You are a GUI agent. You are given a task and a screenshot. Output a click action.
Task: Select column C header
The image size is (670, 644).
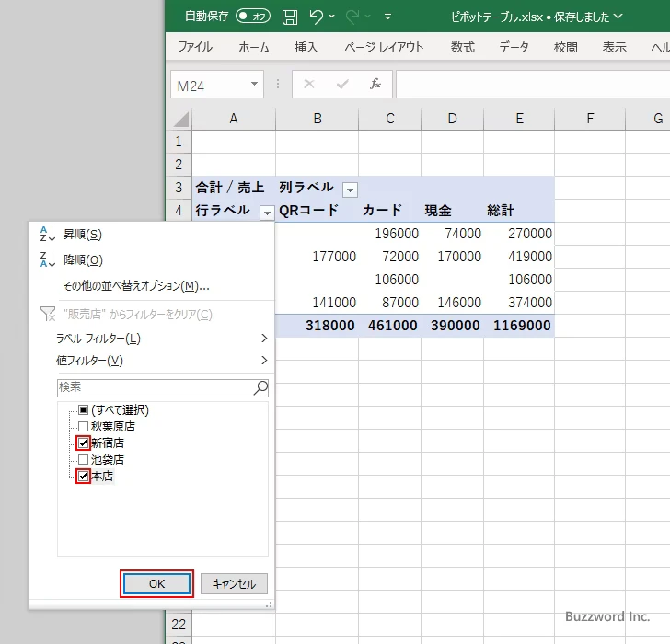(x=389, y=119)
